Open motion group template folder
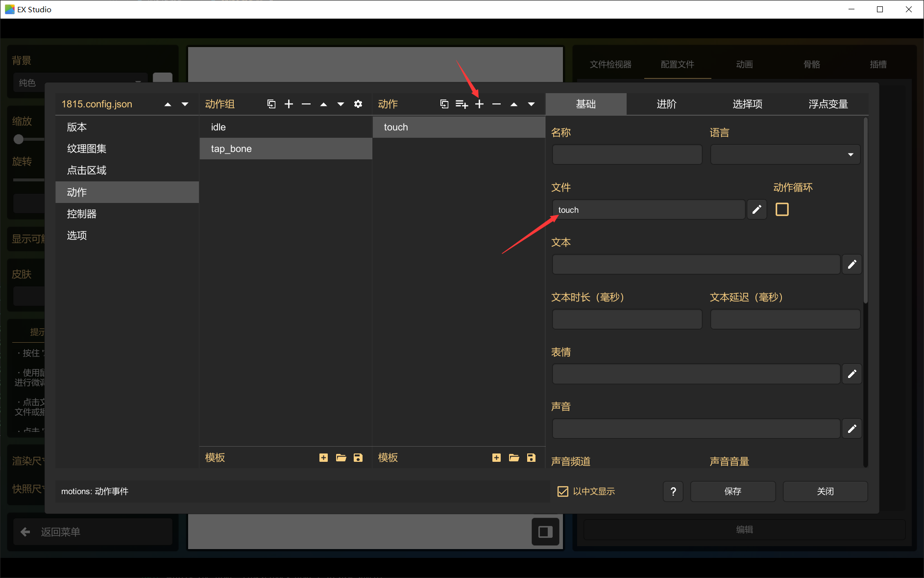The width and height of the screenshot is (924, 578). pyautogui.click(x=341, y=457)
